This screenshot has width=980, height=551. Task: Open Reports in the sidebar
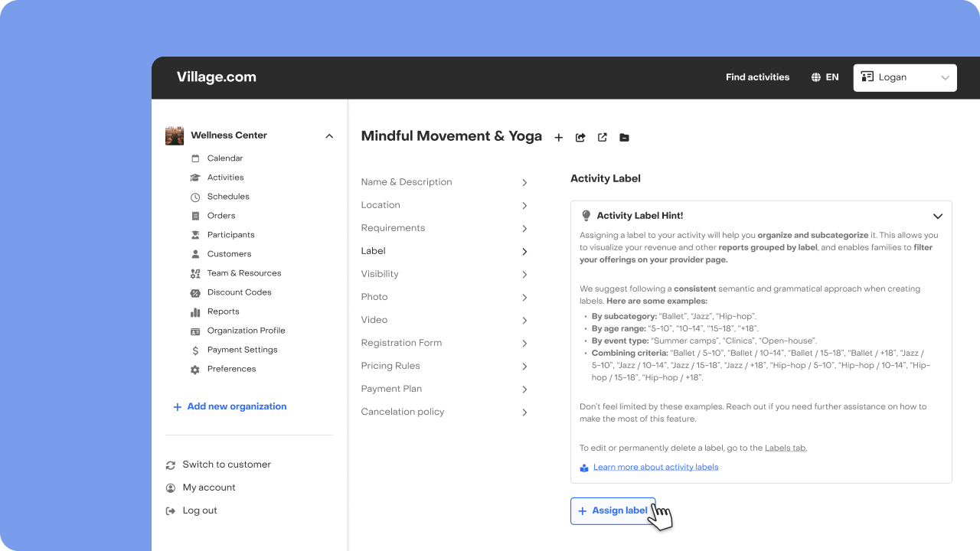pyautogui.click(x=223, y=311)
